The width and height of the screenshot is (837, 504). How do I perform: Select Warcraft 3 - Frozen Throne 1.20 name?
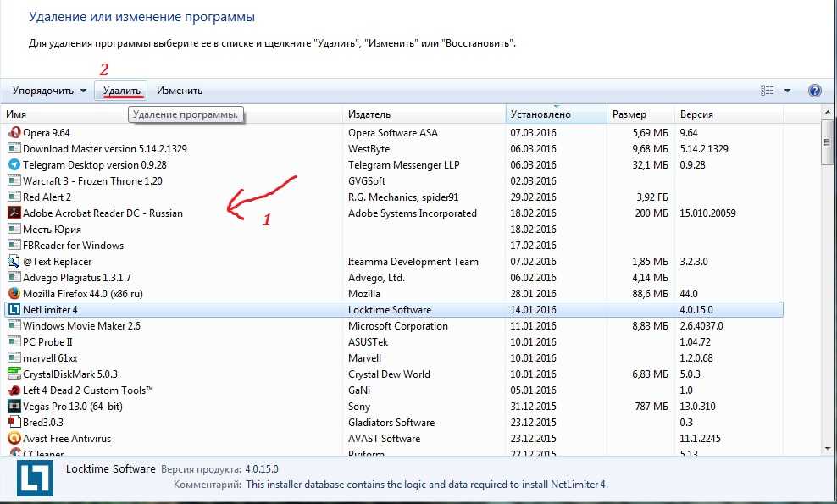(92, 180)
